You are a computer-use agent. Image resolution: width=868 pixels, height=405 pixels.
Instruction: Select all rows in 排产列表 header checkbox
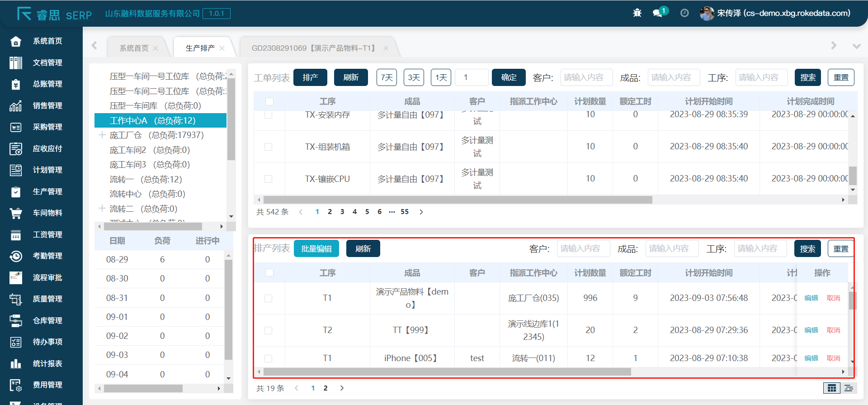[x=269, y=273]
